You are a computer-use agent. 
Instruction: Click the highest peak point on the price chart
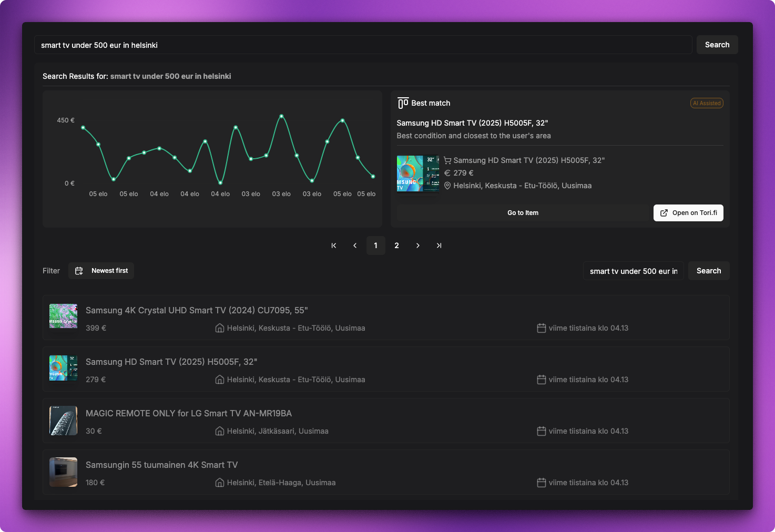281,116
